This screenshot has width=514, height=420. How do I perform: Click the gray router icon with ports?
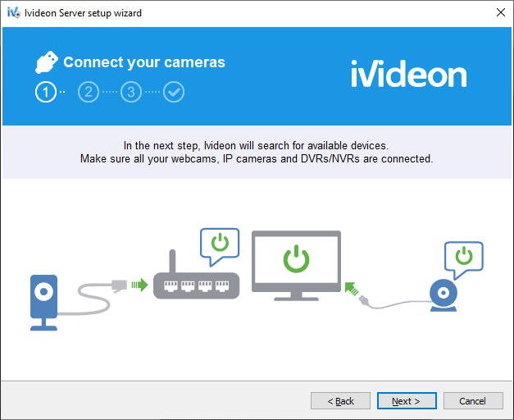click(x=197, y=275)
